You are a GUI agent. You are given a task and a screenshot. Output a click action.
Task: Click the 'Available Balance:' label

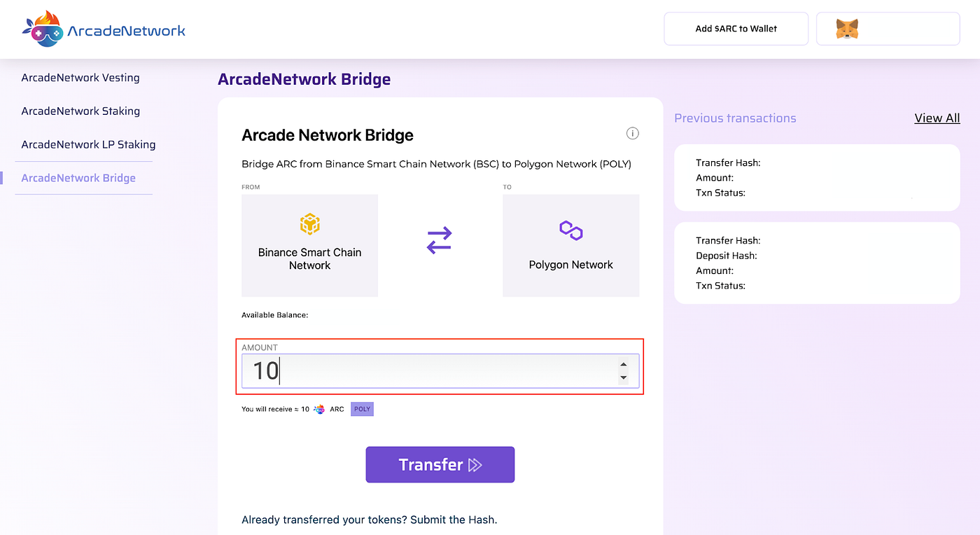click(x=275, y=315)
